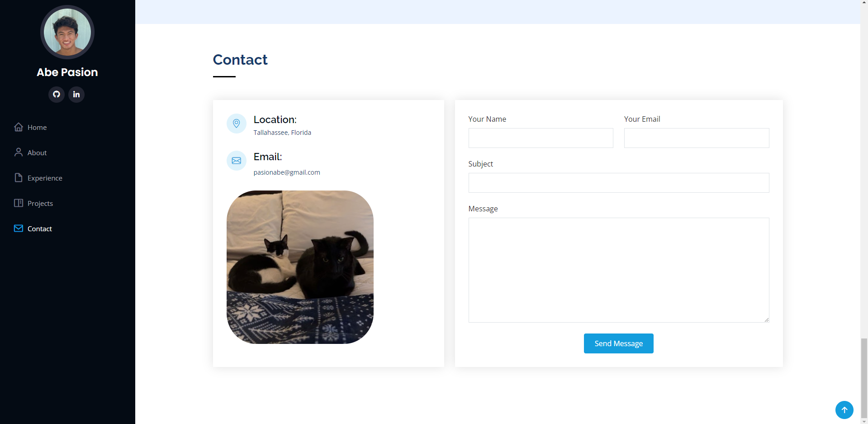868x424 pixels.
Task: Click the Projects book icon
Action: 19,203
